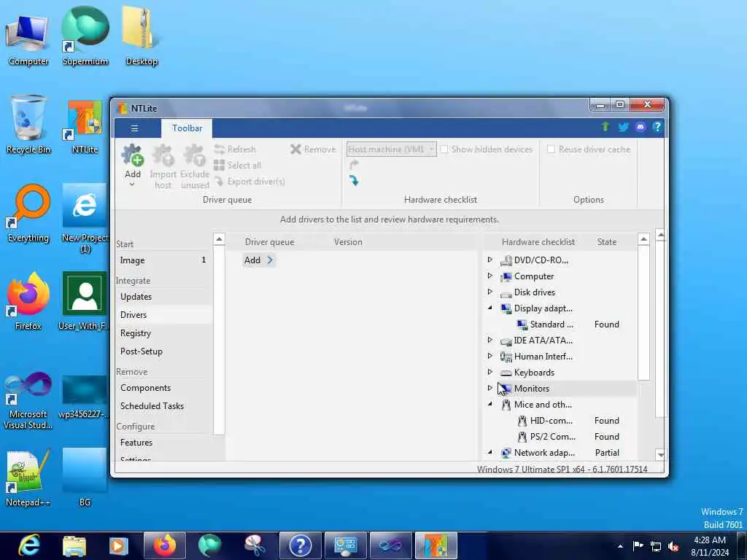Click the blue help question mark icon
This screenshot has height=560, width=747.
tap(657, 127)
